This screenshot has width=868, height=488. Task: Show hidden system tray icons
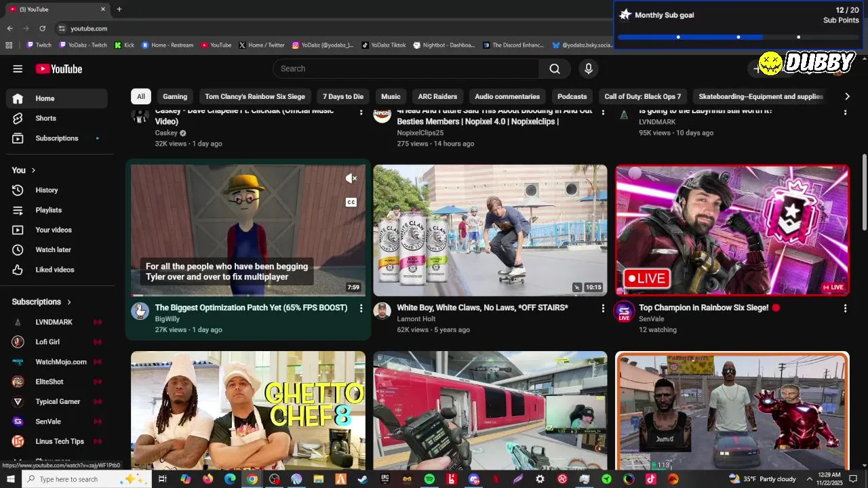pos(809,479)
